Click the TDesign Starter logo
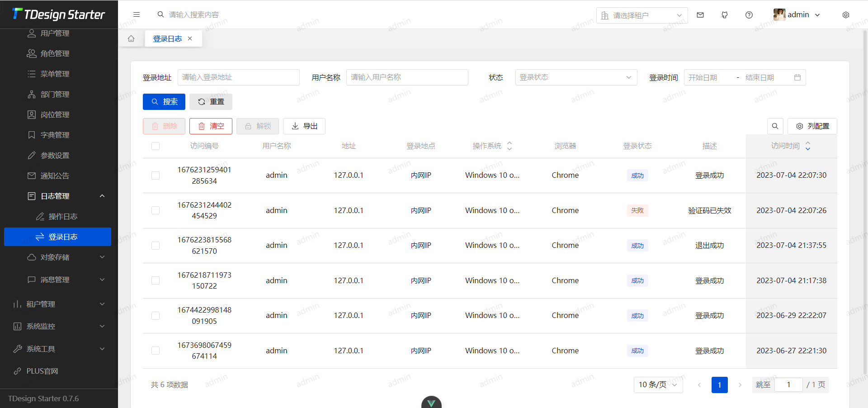Image resolution: width=868 pixels, height=408 pixels. (x=59, y=14)
